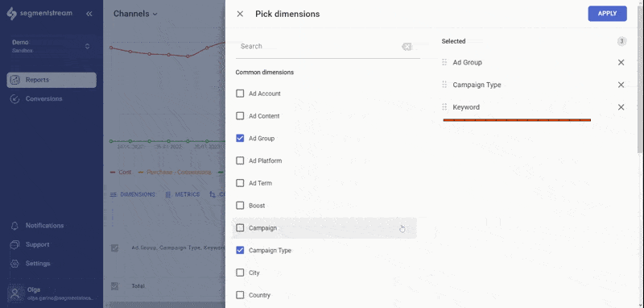The height and width of the screenshot is (308, 644).
Task: Check the Country checkbox
Action: tap(240, 295)
